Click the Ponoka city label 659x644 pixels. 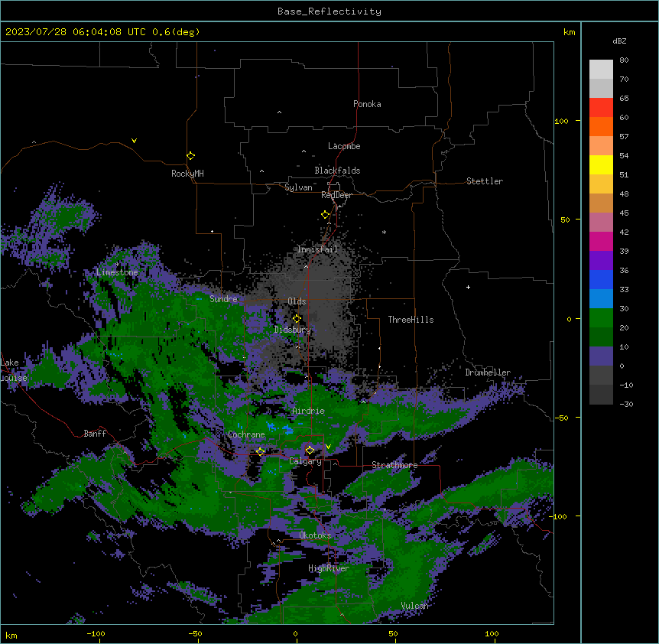(367, 104)
